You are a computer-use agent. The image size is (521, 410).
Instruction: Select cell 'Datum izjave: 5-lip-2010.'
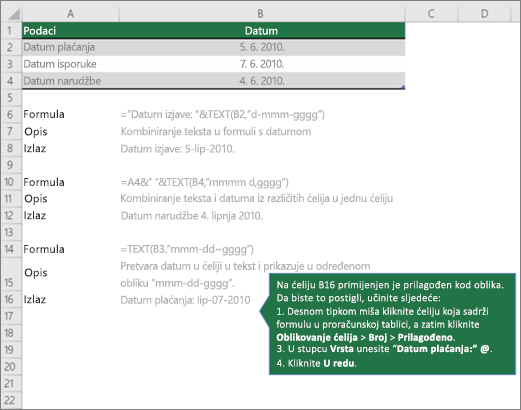177,149
